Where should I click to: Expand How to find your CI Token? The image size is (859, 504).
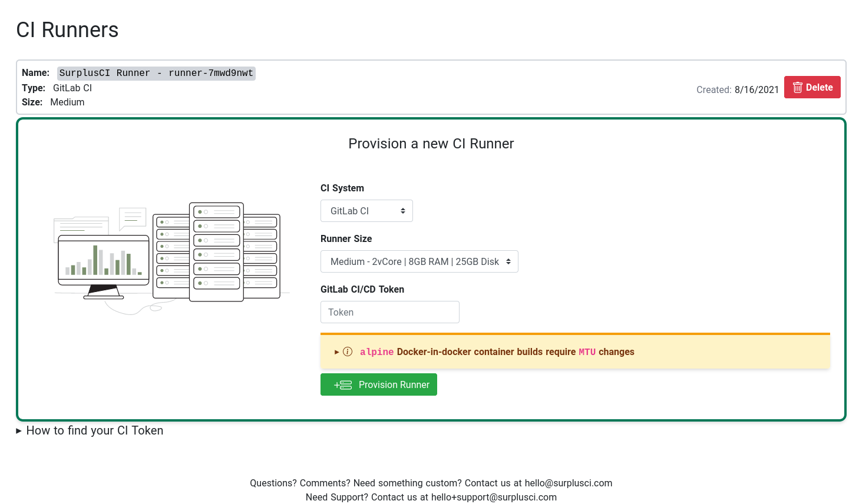pyautogui.click(x=90, y=430)
